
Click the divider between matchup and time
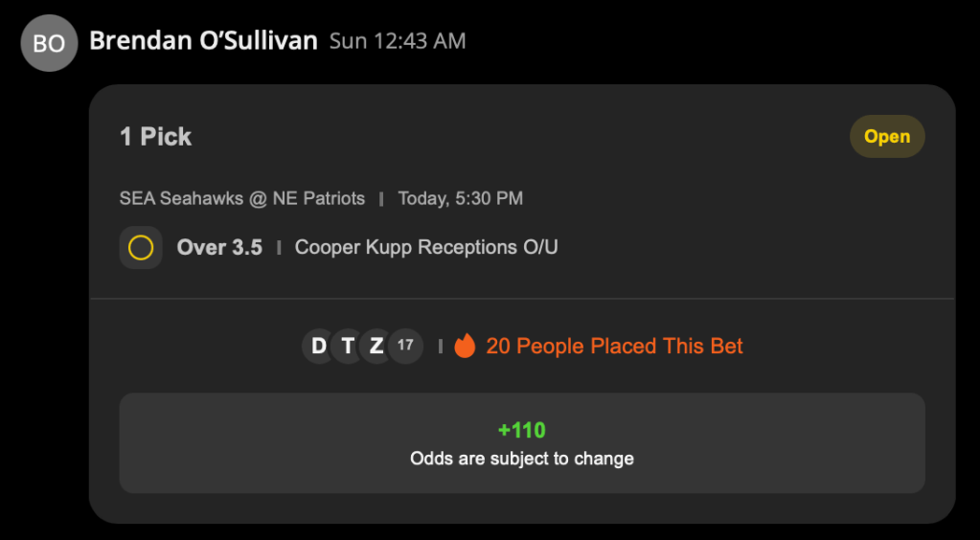(x=381, y=199)
